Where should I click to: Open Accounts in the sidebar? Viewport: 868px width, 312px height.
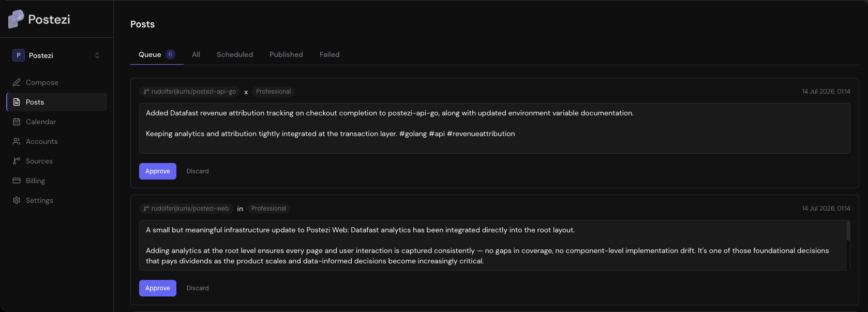[56, 141]
